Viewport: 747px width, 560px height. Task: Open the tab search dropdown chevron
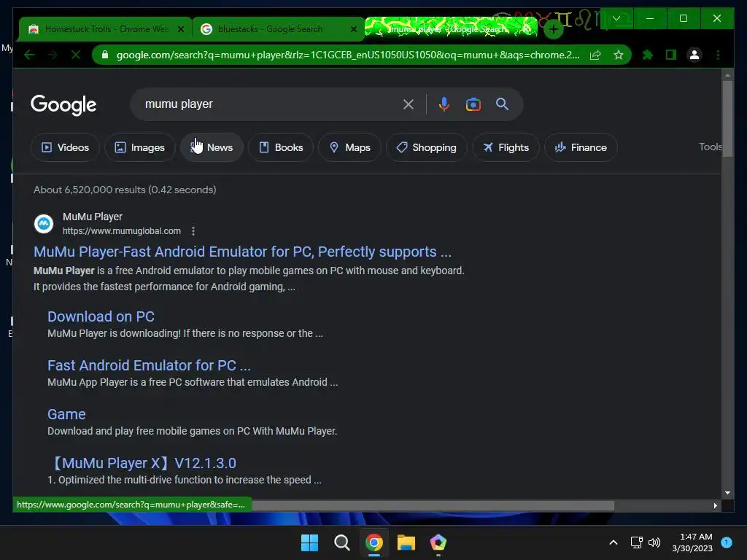pyautogui.click(x=616, y=18)
